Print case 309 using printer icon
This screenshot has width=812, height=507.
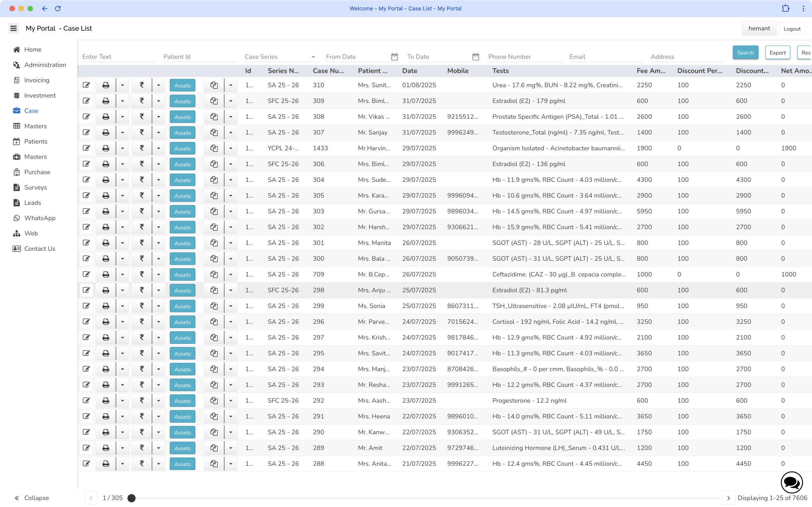coord(106,101)
